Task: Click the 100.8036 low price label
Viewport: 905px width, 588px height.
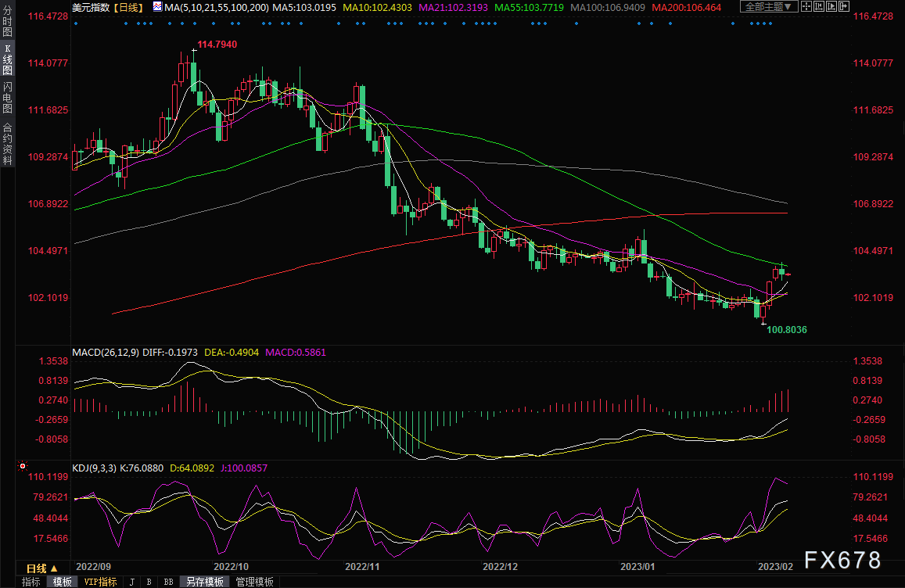Action: pyautogui.click(x=787, y=330)
